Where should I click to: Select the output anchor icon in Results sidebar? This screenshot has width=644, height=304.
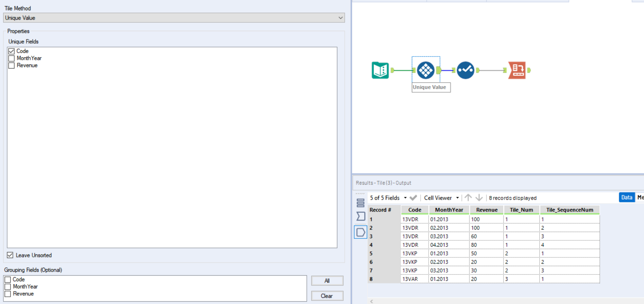tap(361, 232)
